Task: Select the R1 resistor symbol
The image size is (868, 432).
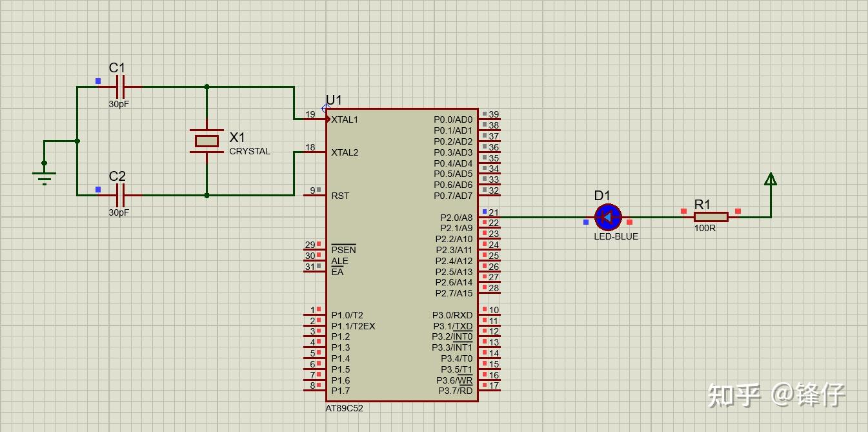Action: tap(711, 217)
